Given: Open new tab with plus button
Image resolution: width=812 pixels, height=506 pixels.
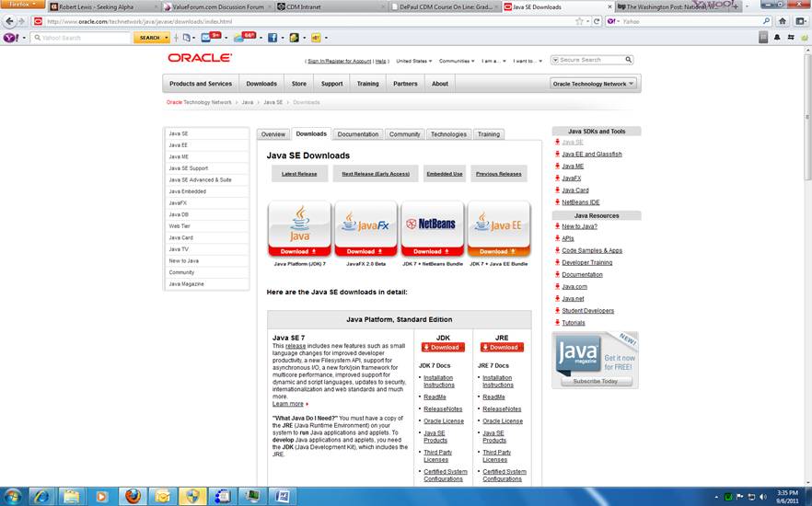Looking at the screenshot, I should click(x=736, y=6).
